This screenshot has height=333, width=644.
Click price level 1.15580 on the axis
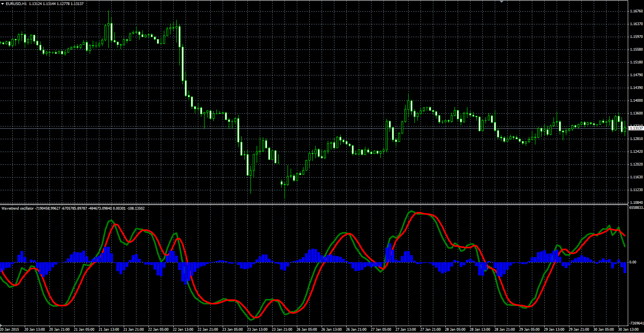coord(636,50)
